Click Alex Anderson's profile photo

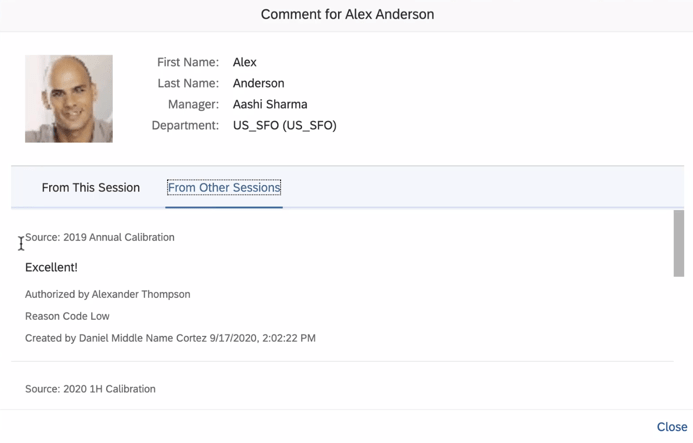68,98
